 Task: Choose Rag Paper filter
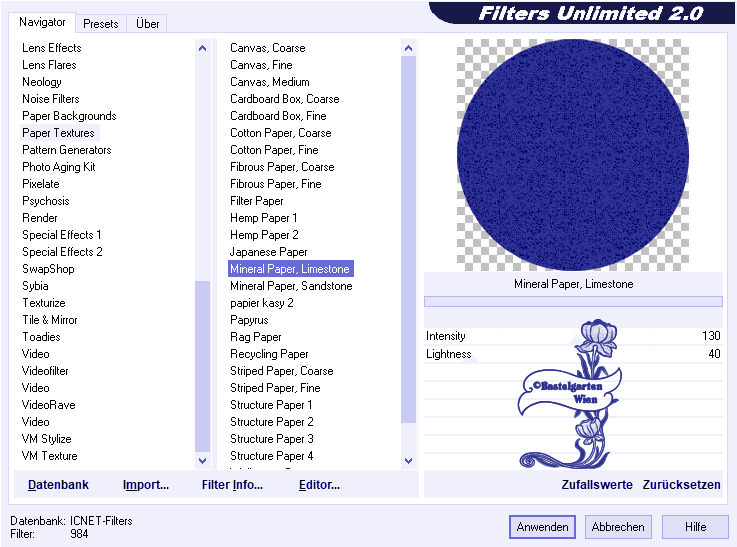click(256, 336)
